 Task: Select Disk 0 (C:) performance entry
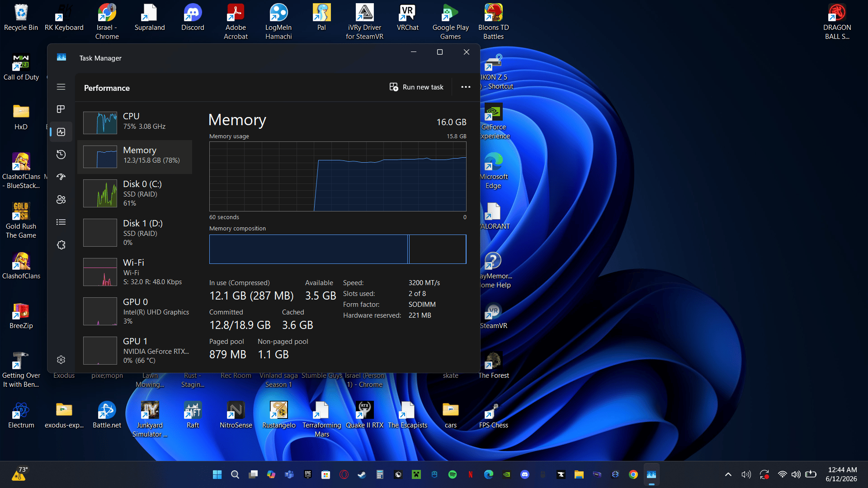point(135,193)
